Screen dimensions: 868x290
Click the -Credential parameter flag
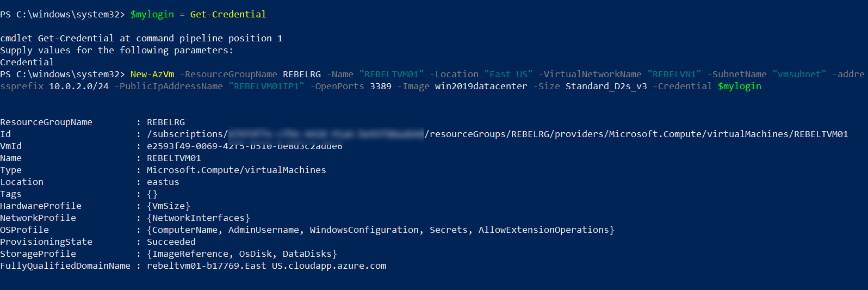click(x=682, y=86)
